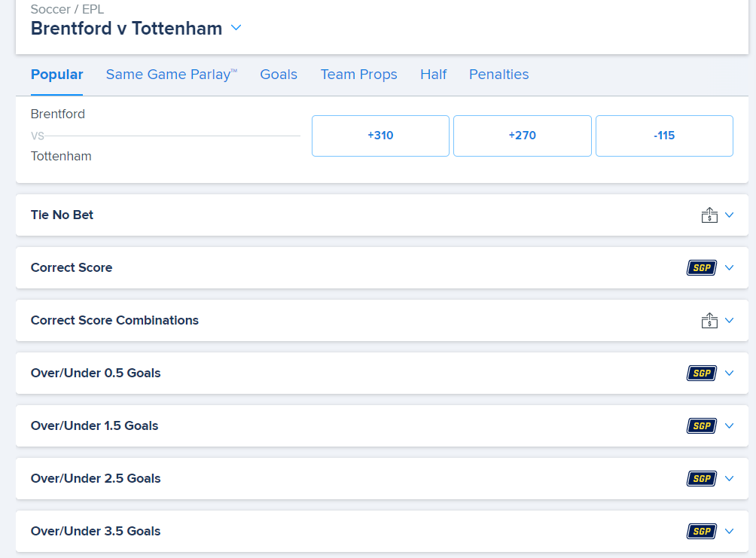Screen dimensions: 756x558
Task: Expand Over/Under 2.5 Goals chevron
Action: [730, 478]
